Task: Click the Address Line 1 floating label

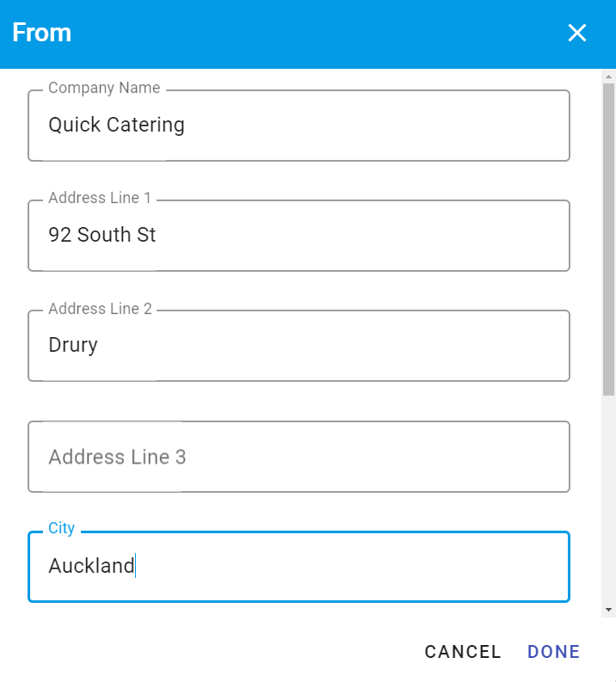Action: (100, 198)
